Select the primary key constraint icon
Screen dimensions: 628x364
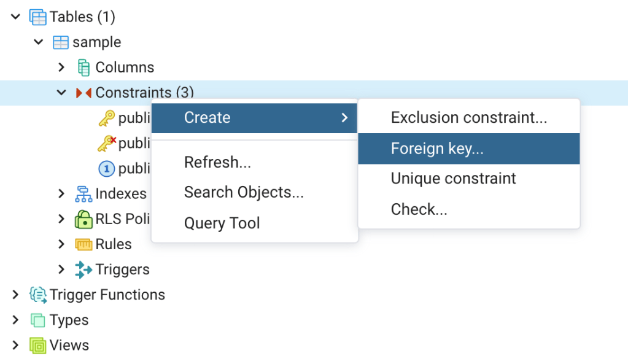pyautogui.click(x=107, y=118)
